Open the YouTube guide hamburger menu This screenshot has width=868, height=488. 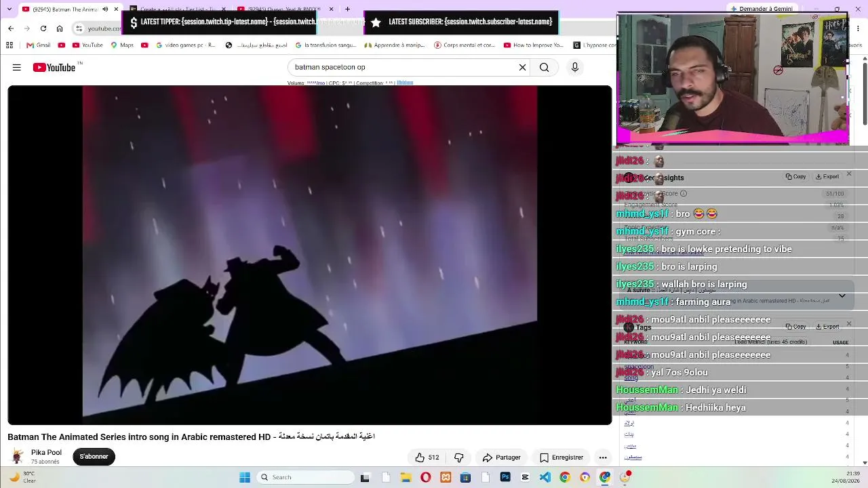17,67
